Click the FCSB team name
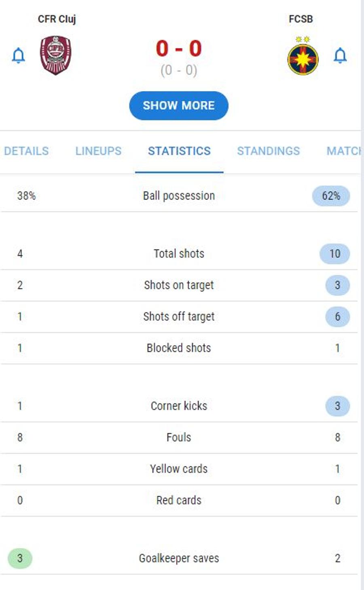This screenshot has width=364, height=590. (301, 19)
